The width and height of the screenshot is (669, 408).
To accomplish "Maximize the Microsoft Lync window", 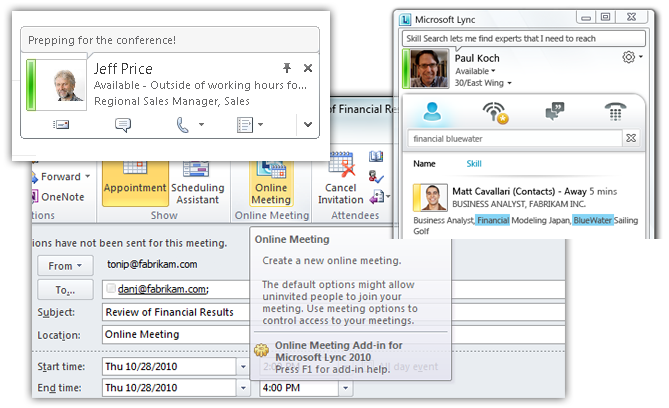I will [605, 17].
